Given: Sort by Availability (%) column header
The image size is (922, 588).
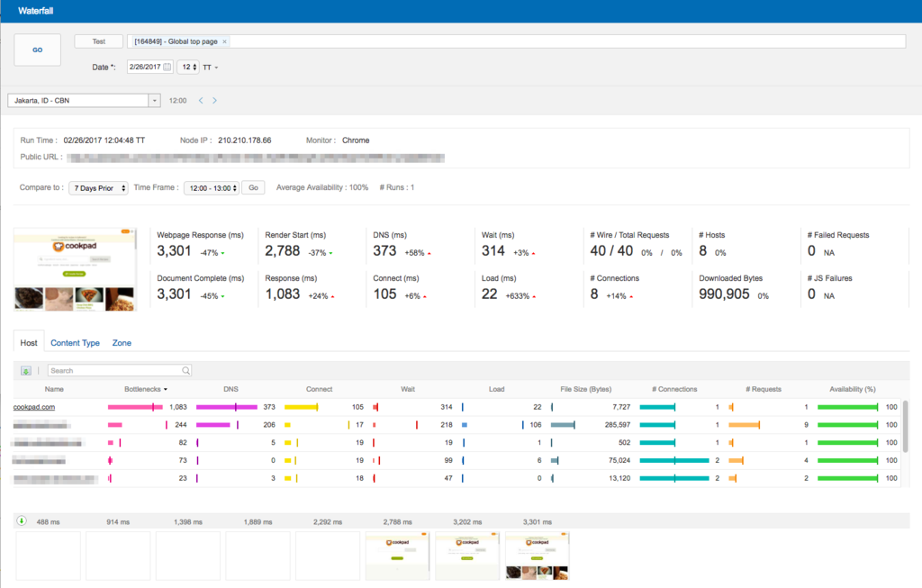Looking at the screenshot, I should click(853, 389).
